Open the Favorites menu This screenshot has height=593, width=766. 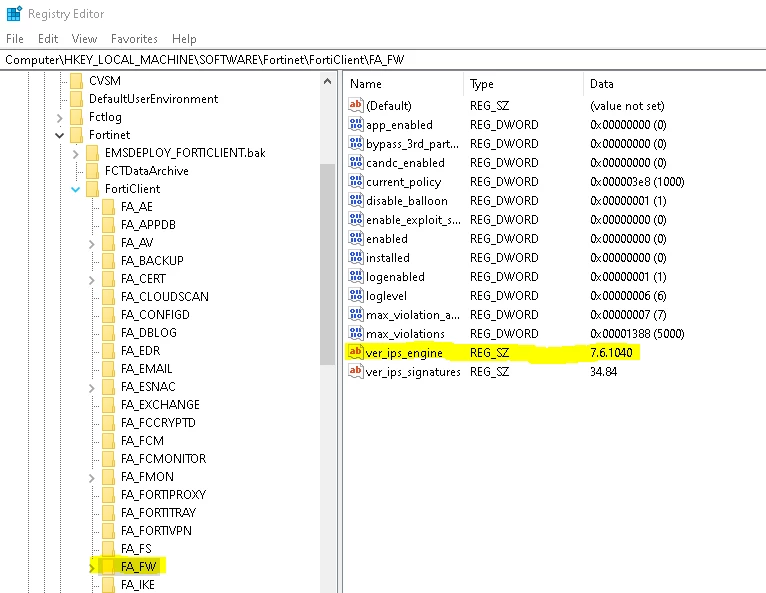tap(134, 39)
